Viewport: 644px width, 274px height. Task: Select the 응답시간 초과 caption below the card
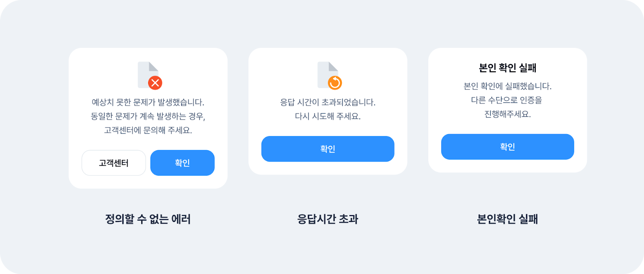328,219
